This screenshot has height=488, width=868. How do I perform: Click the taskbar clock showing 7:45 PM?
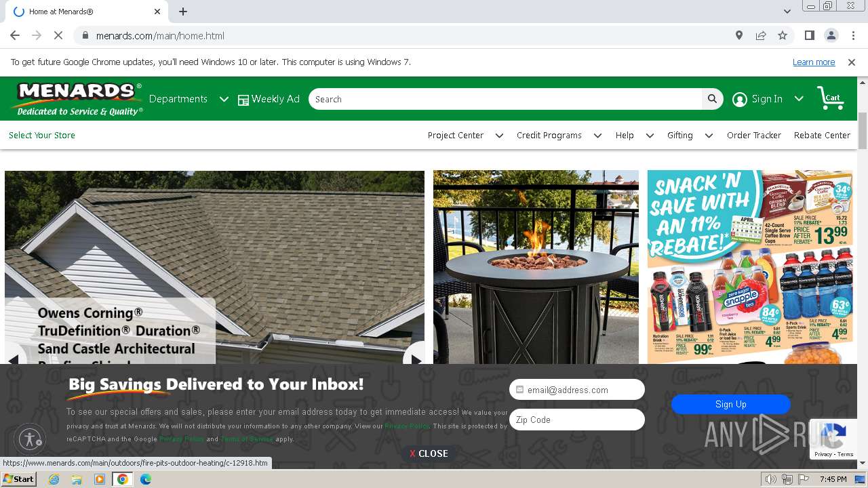(833, 479)
